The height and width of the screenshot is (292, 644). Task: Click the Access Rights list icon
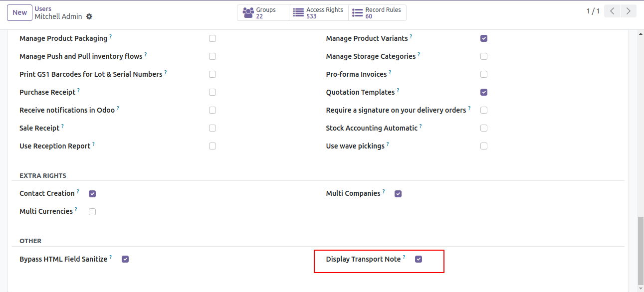(298, 13)
